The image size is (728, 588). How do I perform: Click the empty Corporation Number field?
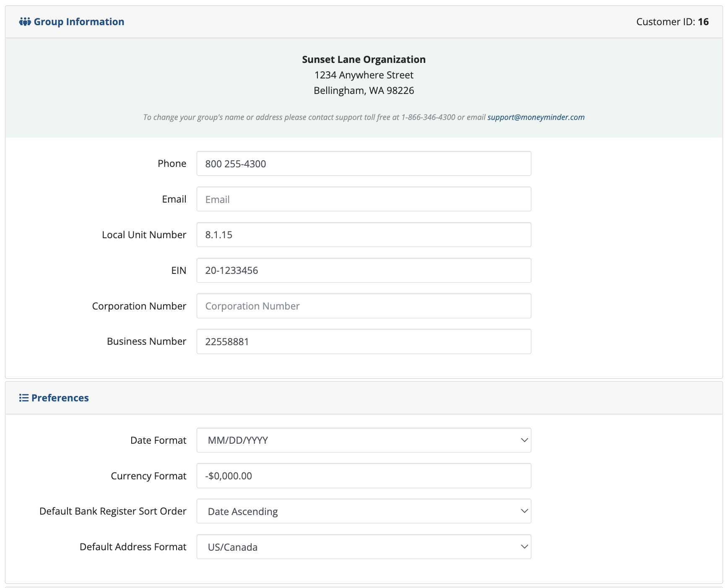pos(364,306)
